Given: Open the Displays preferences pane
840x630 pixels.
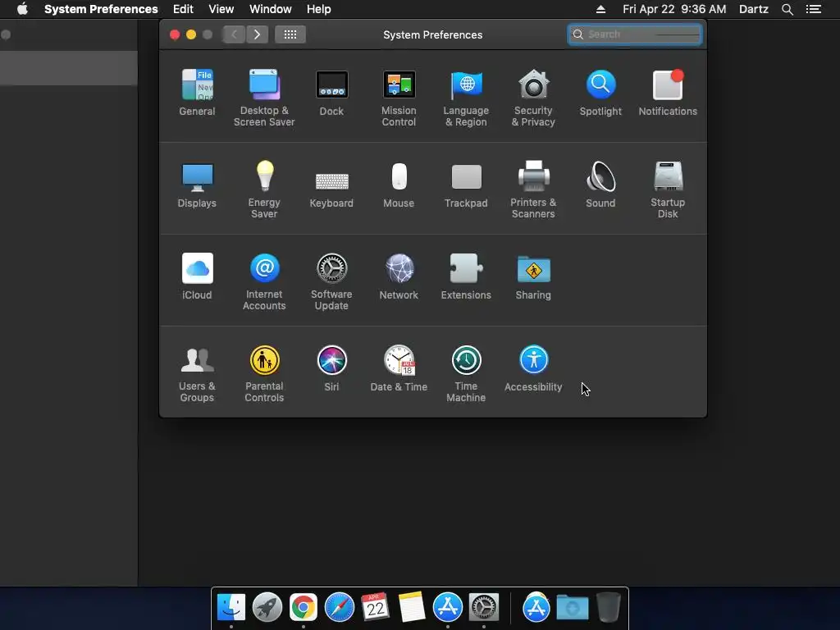Looking at the screenshot, I should coord(197,185).
